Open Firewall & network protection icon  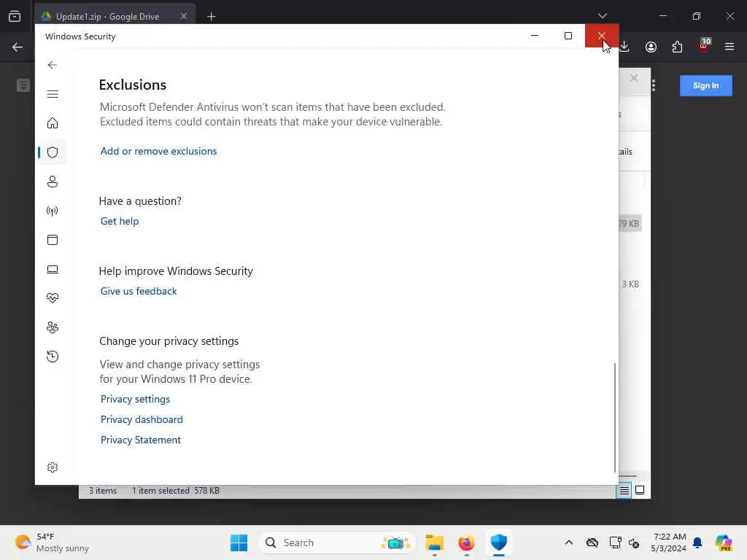click(53, 211)
